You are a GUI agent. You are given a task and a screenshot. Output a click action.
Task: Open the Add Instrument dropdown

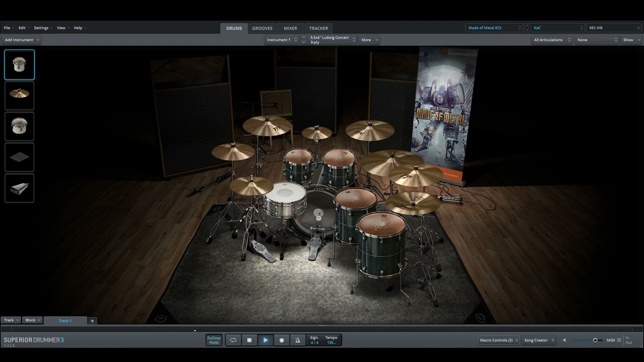pos(22,40)
